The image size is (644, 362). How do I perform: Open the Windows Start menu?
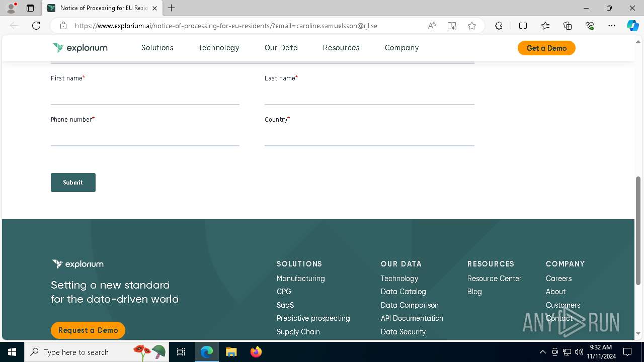pyautogui.click(x=12, y=352)
